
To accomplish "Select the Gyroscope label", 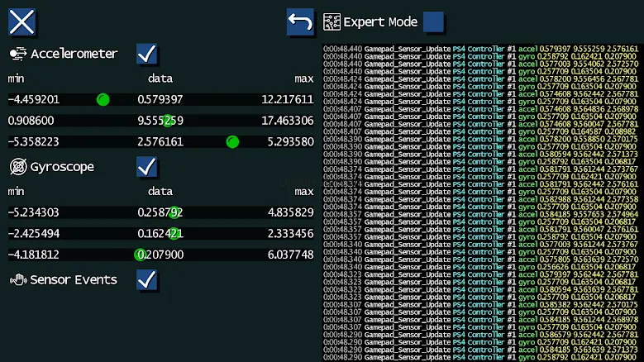I will tap(62, 167).
